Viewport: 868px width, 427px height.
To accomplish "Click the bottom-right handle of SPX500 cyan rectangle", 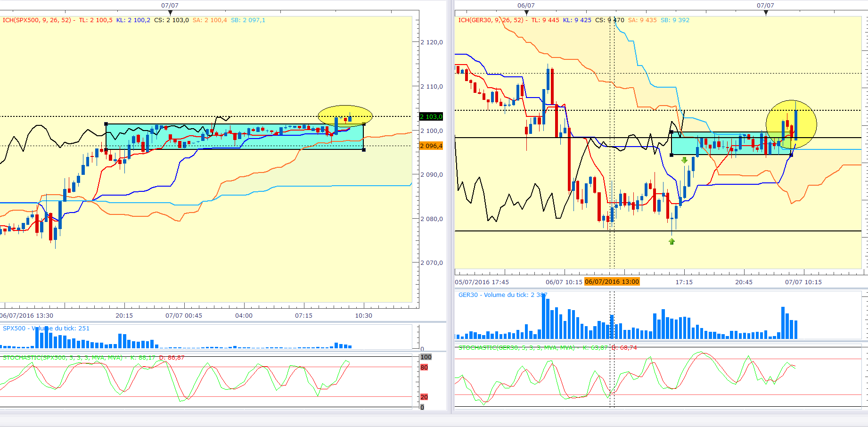I will (363, 150).
